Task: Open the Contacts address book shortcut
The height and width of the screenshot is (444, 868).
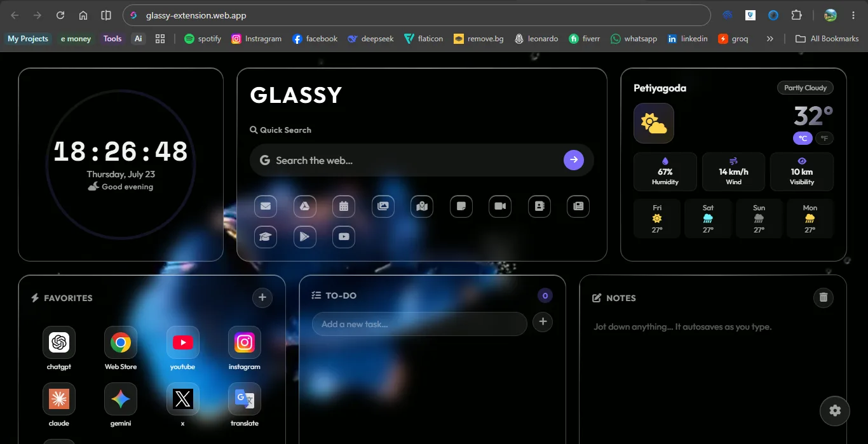Action: [x=539, y=206]
